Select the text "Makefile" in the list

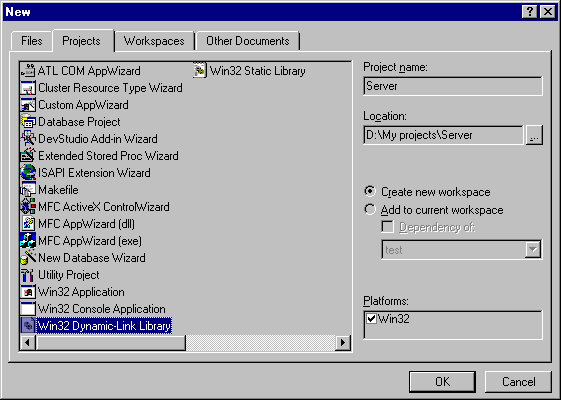pos(58,190)
